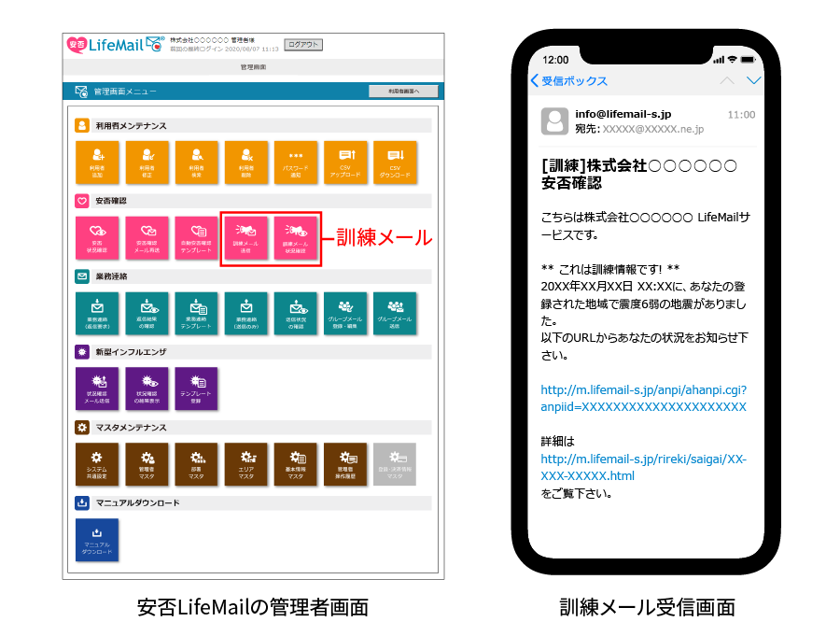Open the エリアマスタ tile

coord(246,464)
